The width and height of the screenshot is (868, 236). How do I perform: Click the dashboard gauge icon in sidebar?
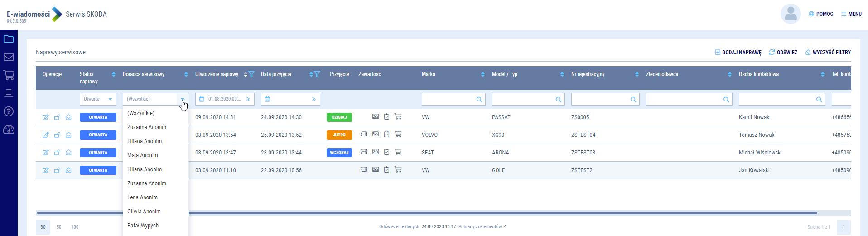pos(9,130)
